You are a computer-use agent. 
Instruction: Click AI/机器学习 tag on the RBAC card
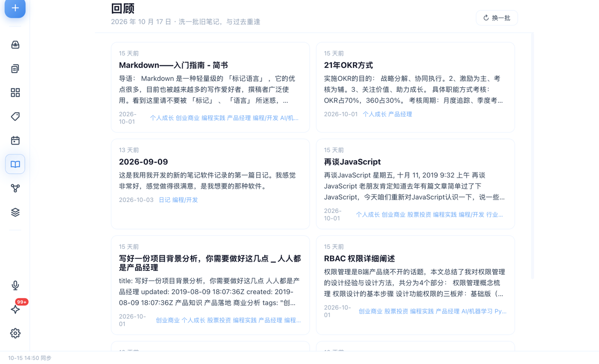click(x=477, y=312)
